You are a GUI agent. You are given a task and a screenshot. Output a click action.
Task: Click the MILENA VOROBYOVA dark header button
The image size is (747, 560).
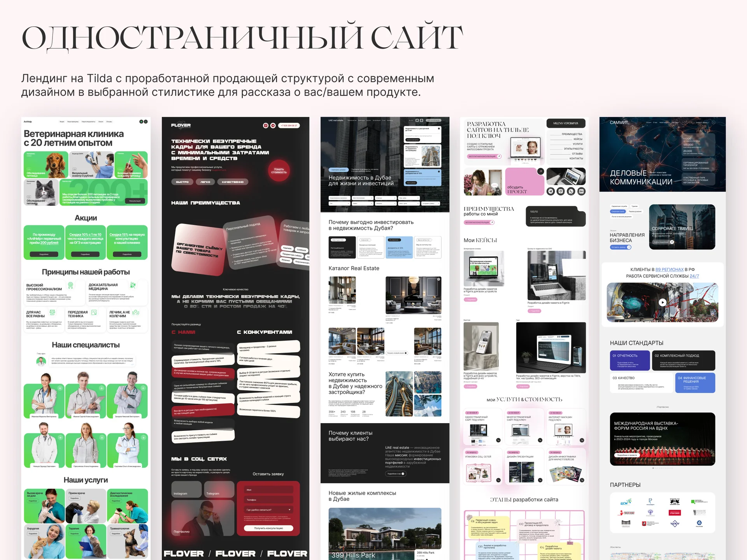coord(566,123)
